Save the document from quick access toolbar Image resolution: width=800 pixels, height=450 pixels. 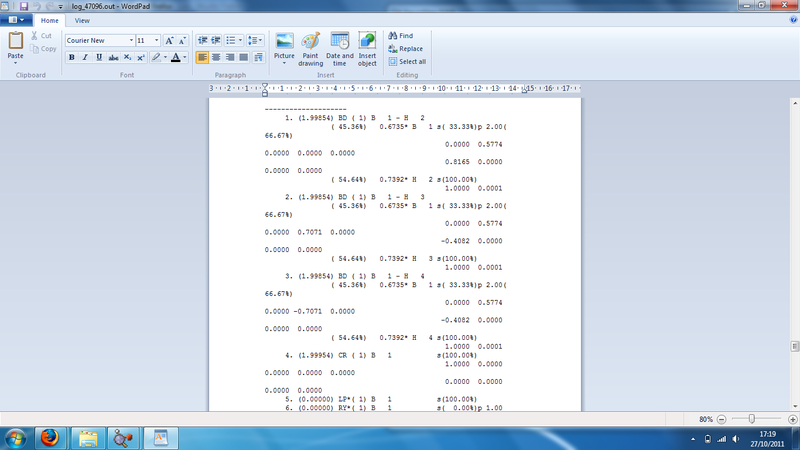(x=23, y=7)
